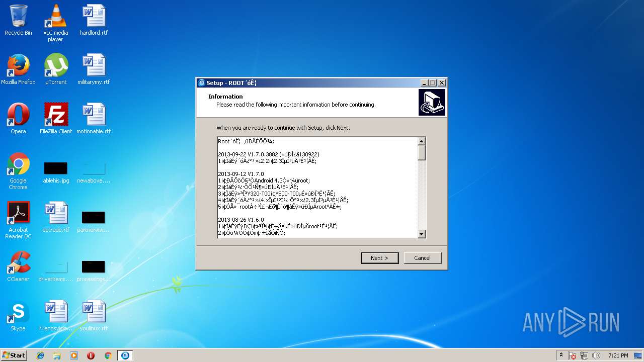Select the CCleaner desktop shortcut
This screenshot has width=644, height=362.
[18, 266]
